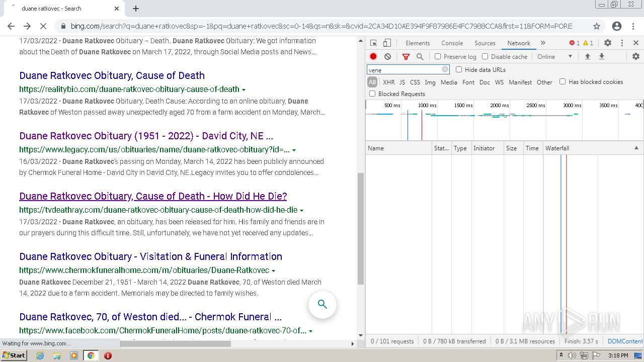Show more DevTools tabs chevron
This screenshot has height=362, width=644.
point(543,43)
